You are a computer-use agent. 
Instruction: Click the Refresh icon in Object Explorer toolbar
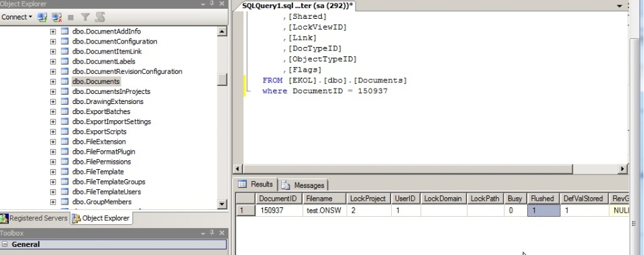(x=100, y=17)
